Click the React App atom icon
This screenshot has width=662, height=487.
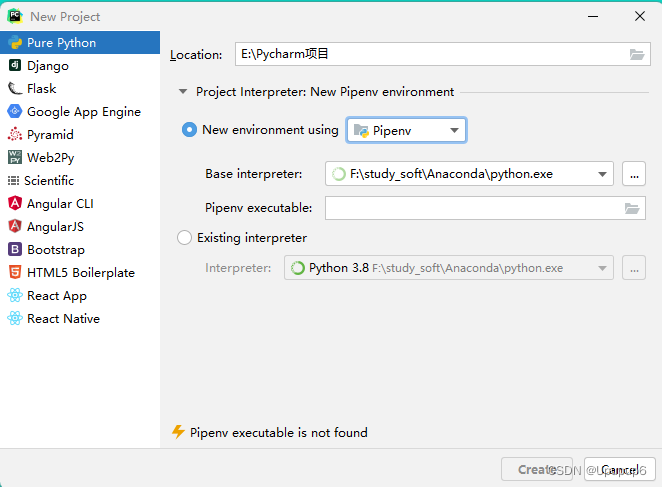pyautogui.click(x=15, y=295)
